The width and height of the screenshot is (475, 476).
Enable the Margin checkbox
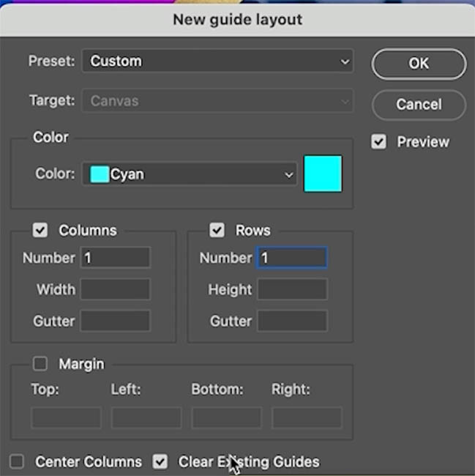tap(40, 363)
